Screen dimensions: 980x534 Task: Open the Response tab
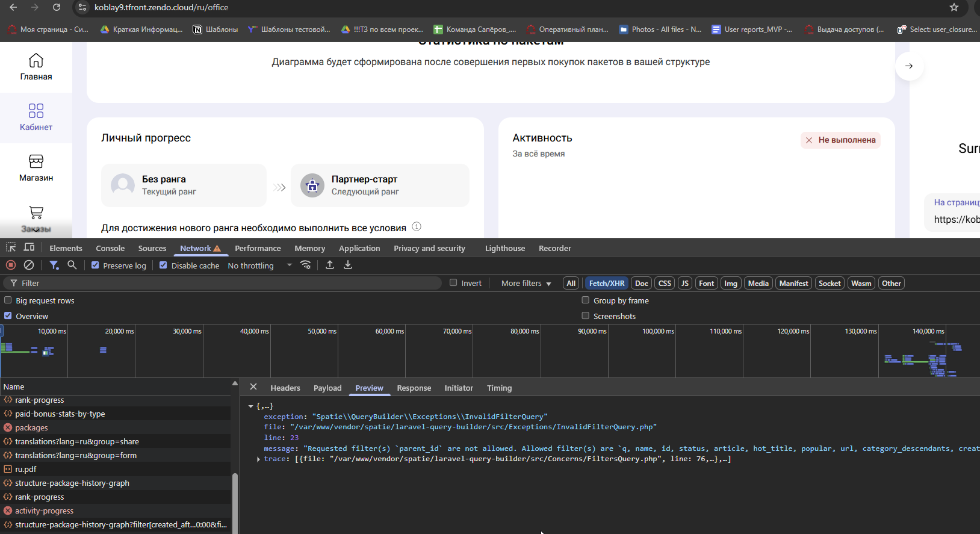[414, 388]
